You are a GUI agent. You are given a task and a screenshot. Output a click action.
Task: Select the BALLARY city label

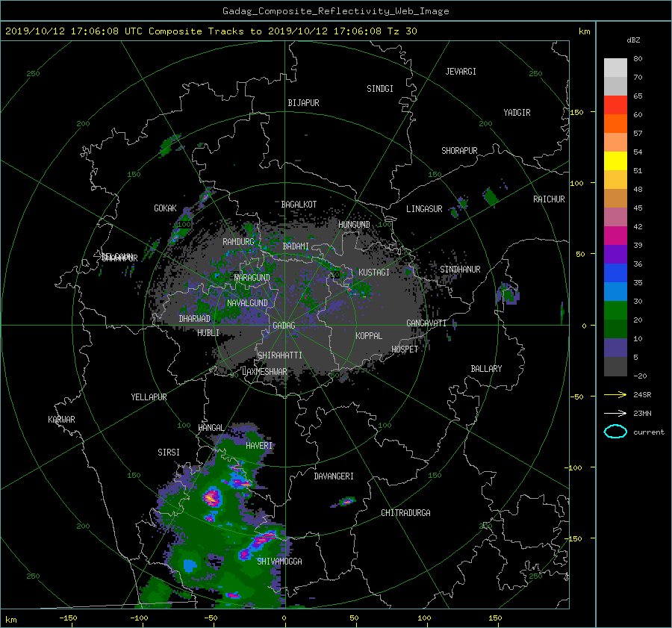point(486,369)
